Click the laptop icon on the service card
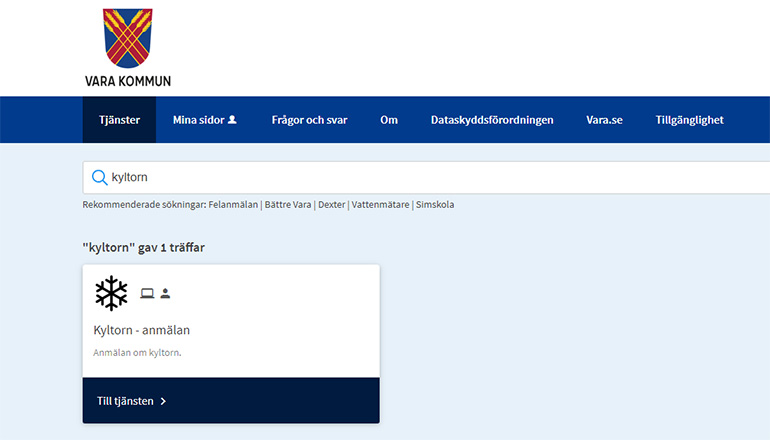 tap(147, 293)
